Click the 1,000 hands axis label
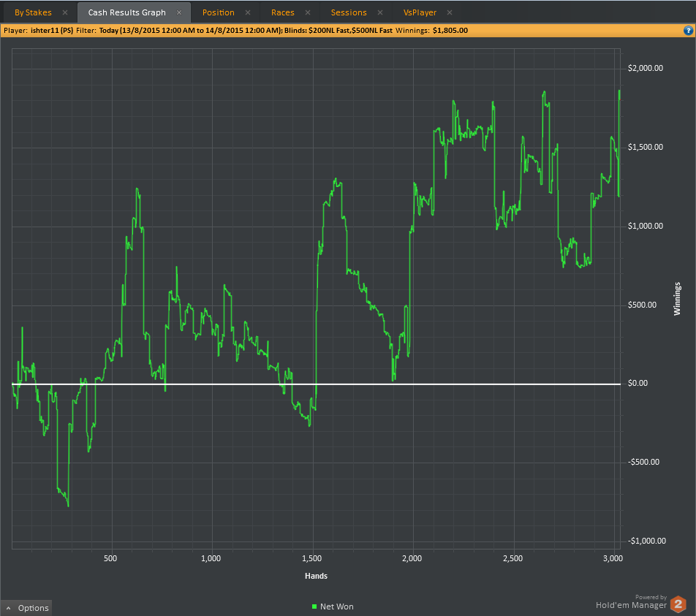The image size is (696, 616). pos(211,559)
